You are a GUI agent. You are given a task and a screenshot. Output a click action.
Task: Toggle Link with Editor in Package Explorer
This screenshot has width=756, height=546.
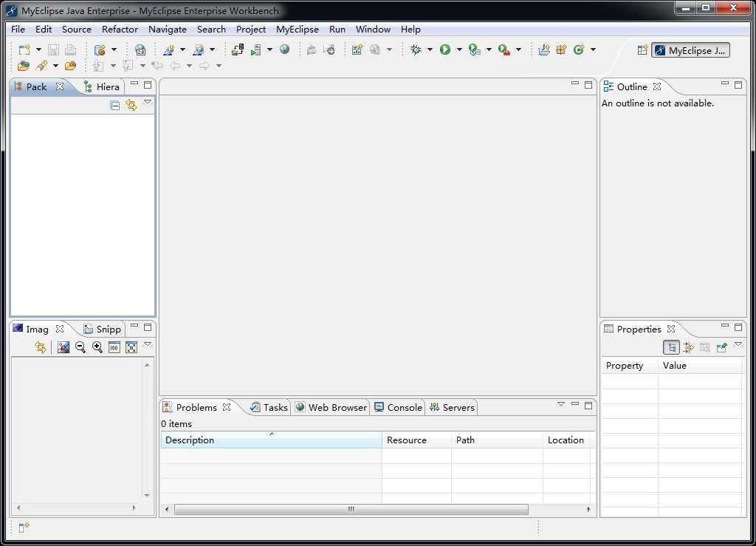pos(131,105)
